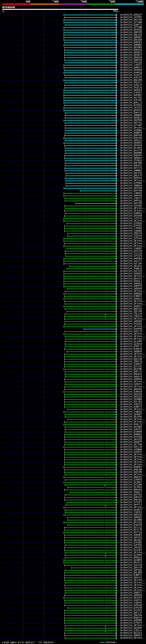Viewport: 146px width, 644px height.
Task: Click label UniRef100_C3YSJ9
Action: click(131, 218)
